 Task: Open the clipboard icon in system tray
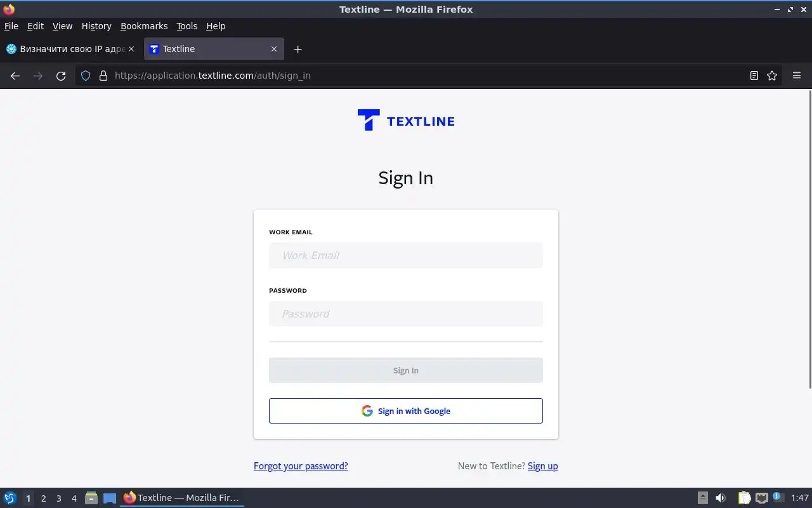click(744, 498)
